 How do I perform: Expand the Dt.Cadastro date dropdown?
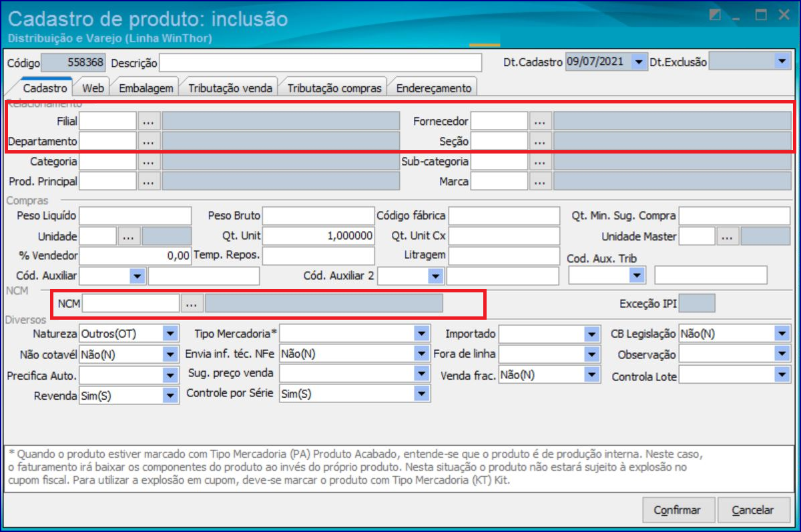639,62
